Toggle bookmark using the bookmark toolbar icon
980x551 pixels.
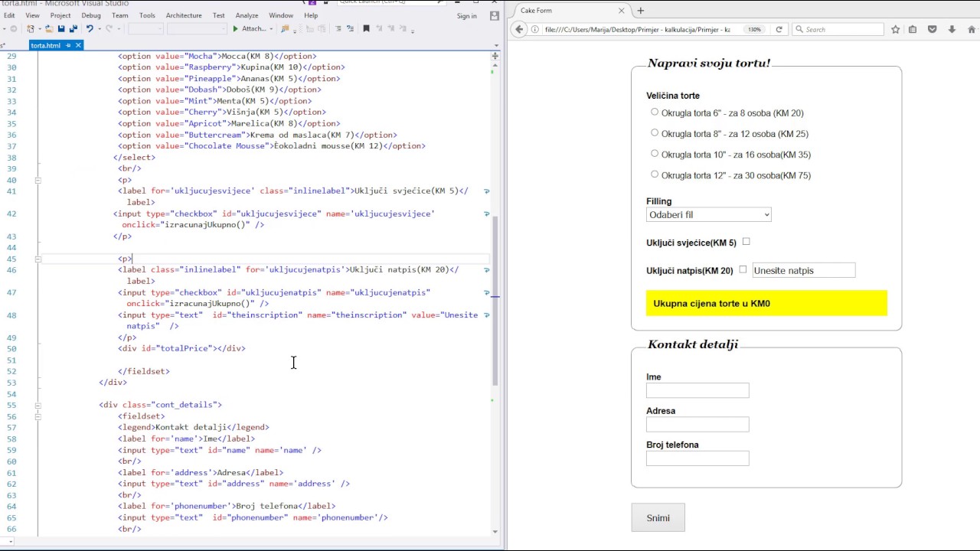(x=366, y=28)
